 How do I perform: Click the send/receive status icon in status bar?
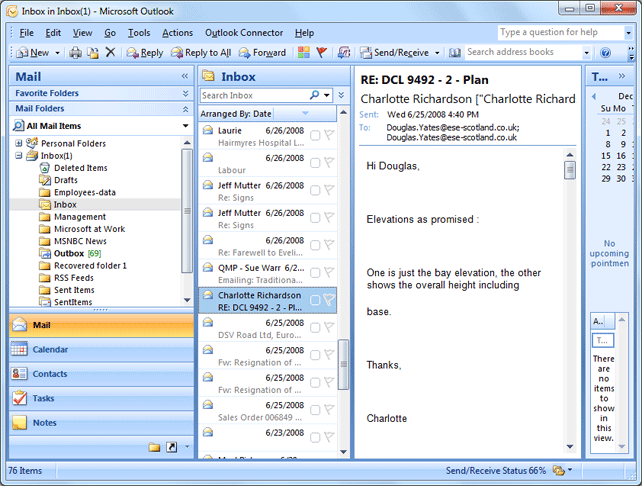pos(559,470)
